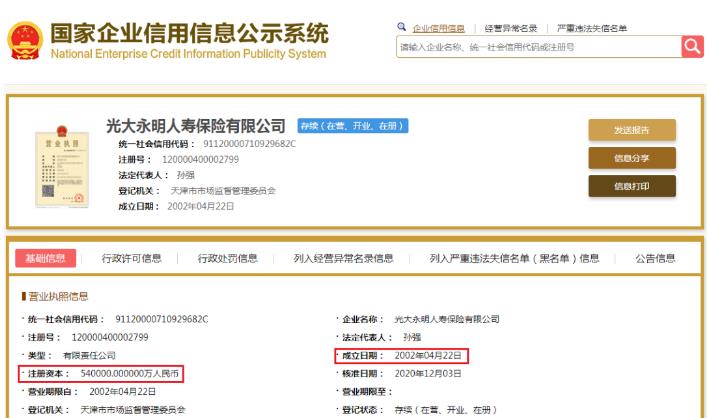
Task: Click the blue 存续（在营、开业、在册） status badge
Action: tap(353, 126)
